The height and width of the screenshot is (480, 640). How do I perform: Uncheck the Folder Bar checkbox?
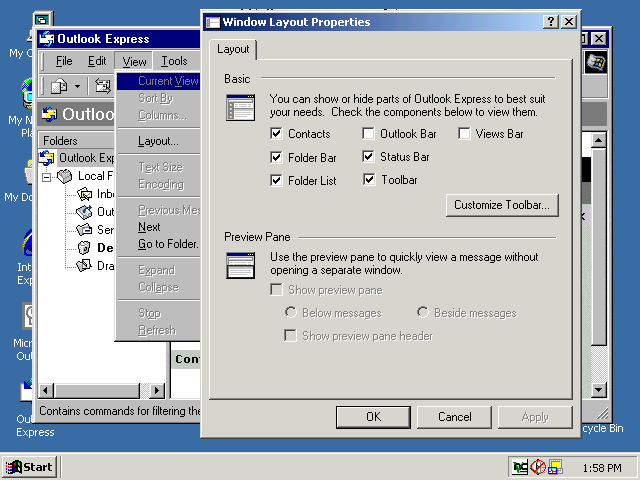276,157
